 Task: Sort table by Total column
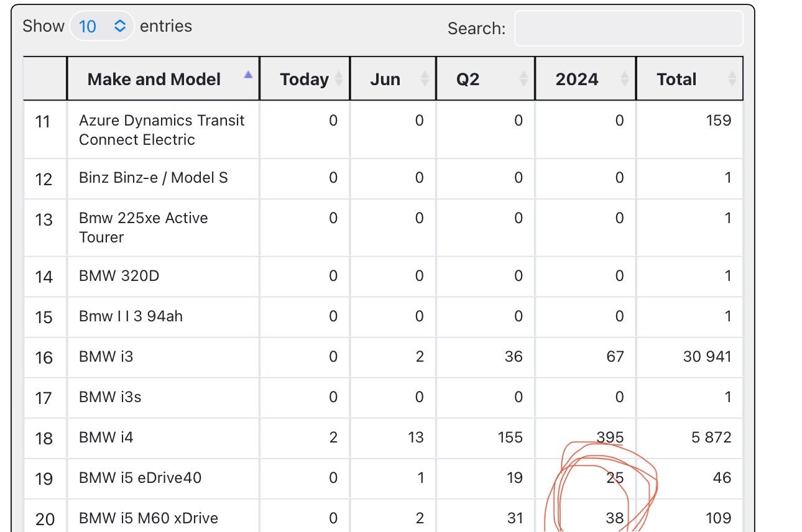pos(689,79)
